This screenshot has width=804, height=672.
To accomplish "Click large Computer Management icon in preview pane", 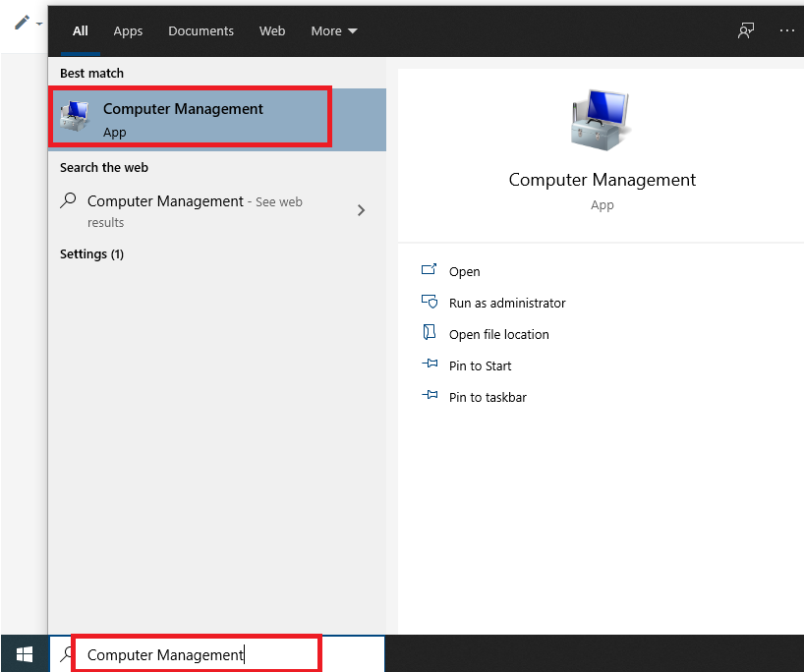I will [601, 120].
